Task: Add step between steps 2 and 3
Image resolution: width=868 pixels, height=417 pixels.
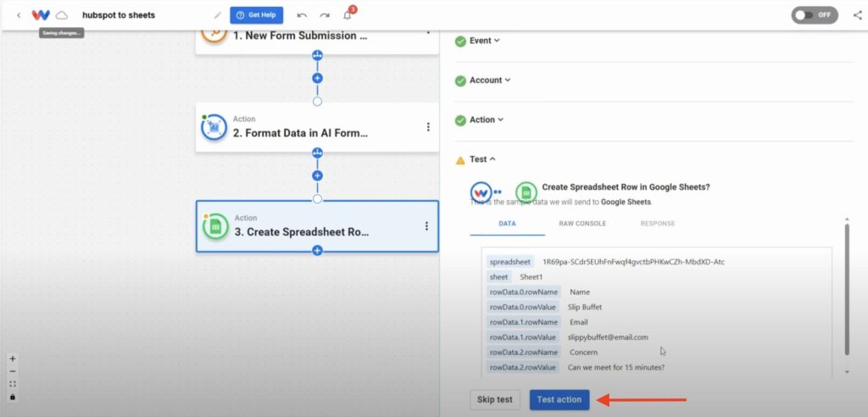Action: 317,175
